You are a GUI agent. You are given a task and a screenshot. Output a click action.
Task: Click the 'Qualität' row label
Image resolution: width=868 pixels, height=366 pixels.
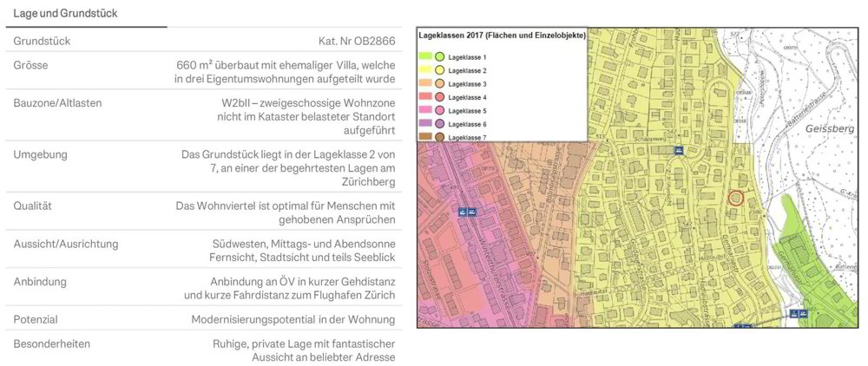click(x=33, y=206)
